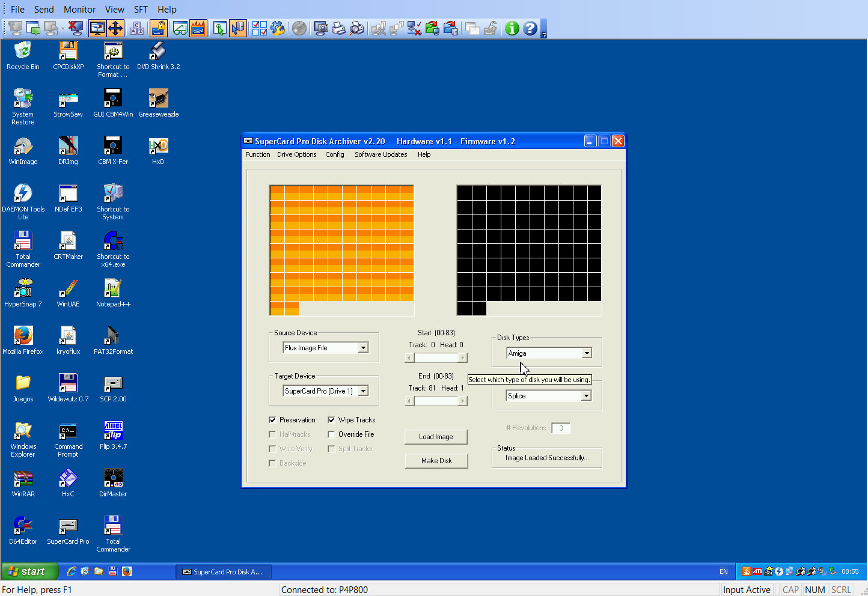
Task: Uncheck the Preservation checkbox
Action: [x=272, y=420]
